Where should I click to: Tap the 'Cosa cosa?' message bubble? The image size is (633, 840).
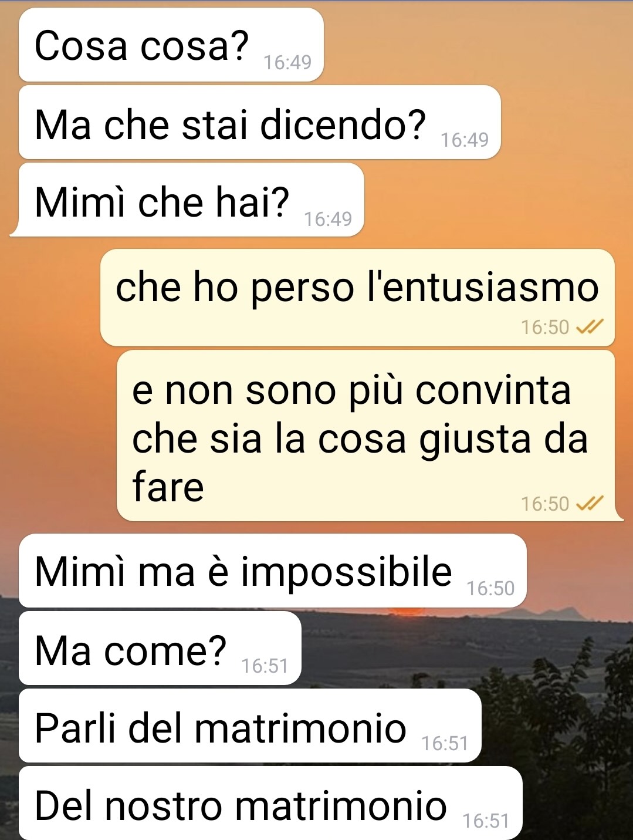coord(171,45)
